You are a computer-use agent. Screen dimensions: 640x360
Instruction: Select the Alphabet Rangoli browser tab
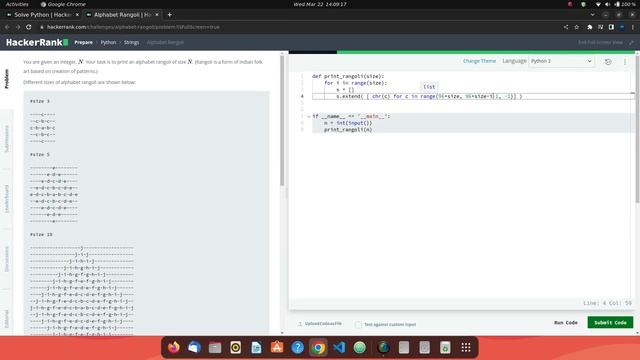pyautogui.click(x=122, y=15)
